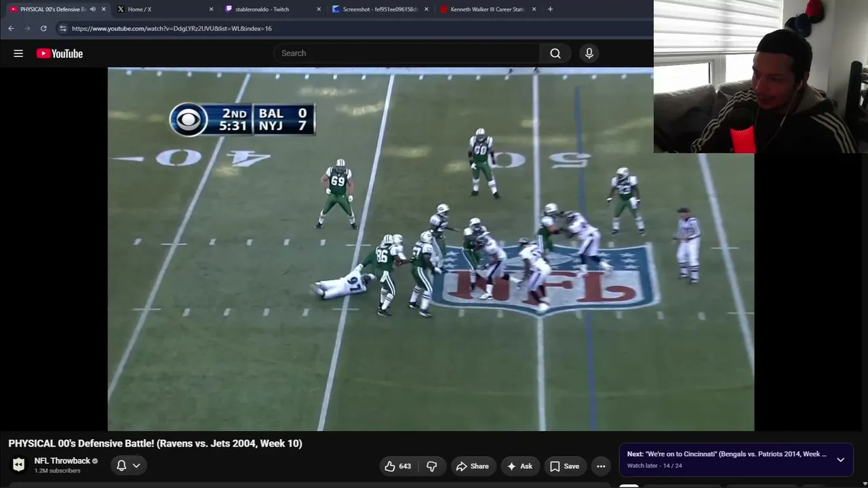This screenshot has height=488, width=868.
Task: Open the Ask AI button
Action: coord(519,466)
